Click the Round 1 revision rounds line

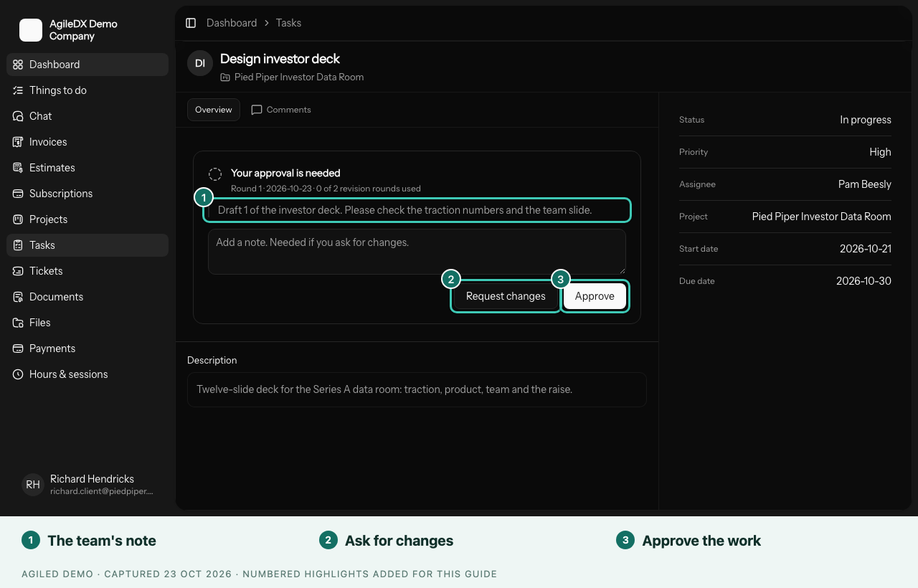pyautogui.click(x=326, y=189)
